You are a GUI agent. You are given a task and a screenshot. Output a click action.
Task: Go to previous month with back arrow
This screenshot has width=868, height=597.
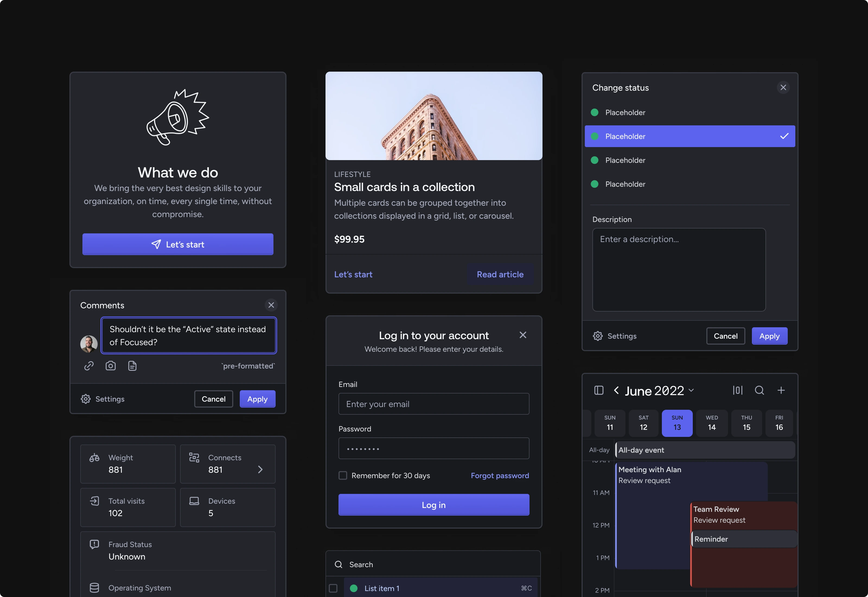click(616, 390)
